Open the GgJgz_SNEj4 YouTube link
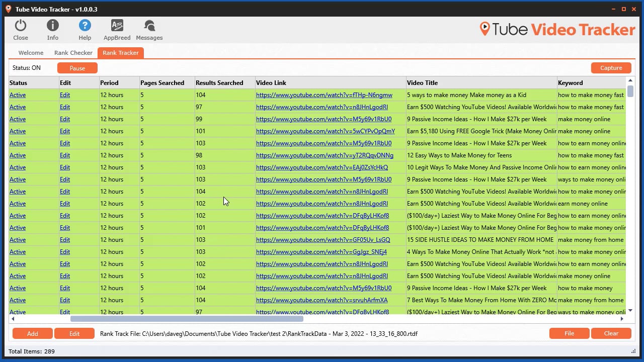The height and width of the screenshot is (362, 644). pyautogui.click(x=321, y=252)
